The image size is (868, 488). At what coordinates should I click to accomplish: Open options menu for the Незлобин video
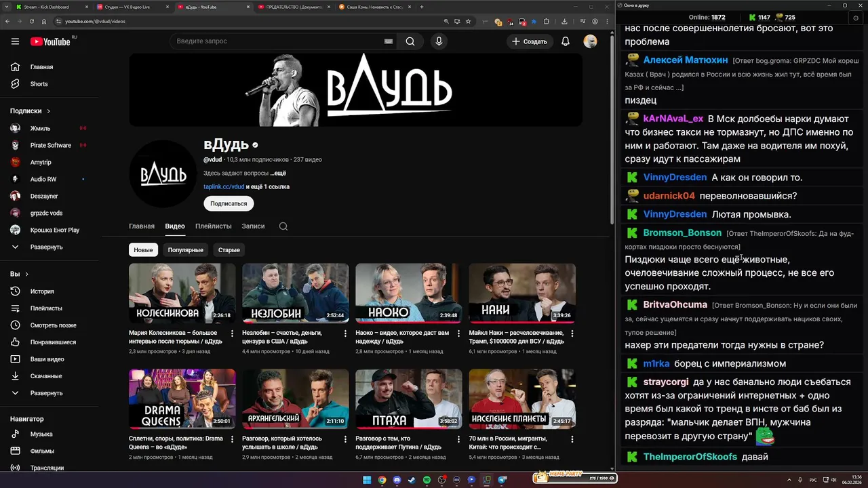(345, 333)
